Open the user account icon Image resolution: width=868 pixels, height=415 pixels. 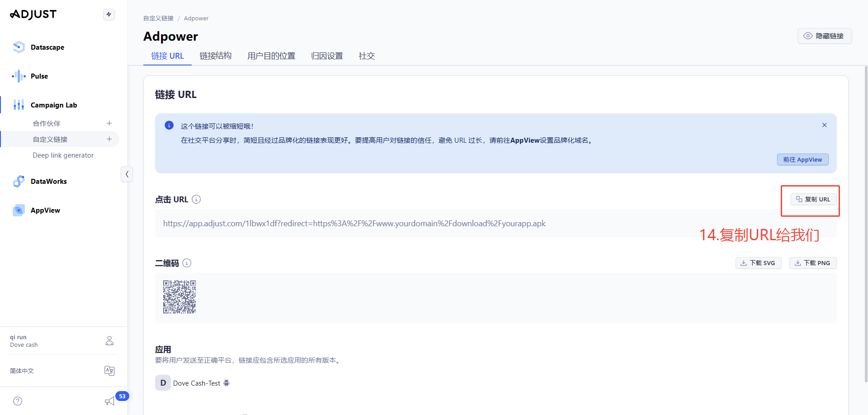pos(109,340)
